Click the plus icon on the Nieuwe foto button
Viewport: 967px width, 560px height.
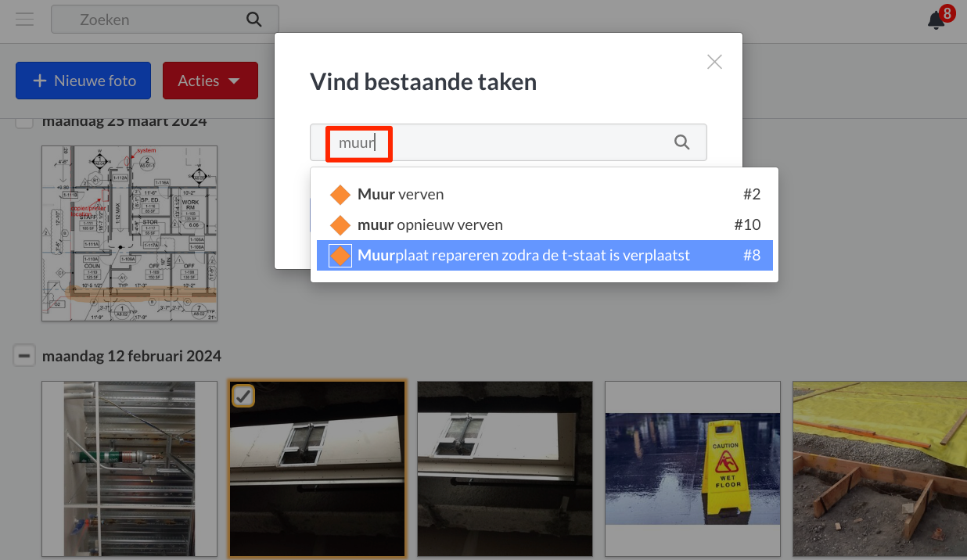click(x=41, y=80)
